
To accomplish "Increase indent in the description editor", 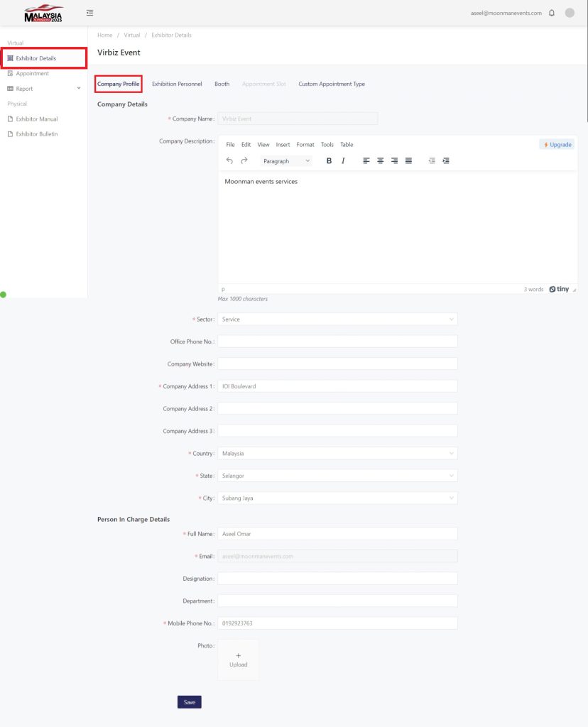I will pos(446,160).
